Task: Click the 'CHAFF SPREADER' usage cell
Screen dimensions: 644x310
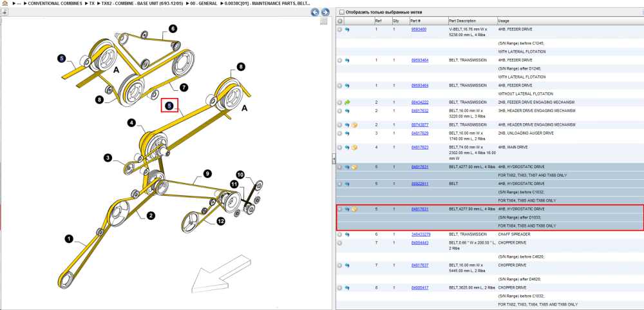Action: 513,235
